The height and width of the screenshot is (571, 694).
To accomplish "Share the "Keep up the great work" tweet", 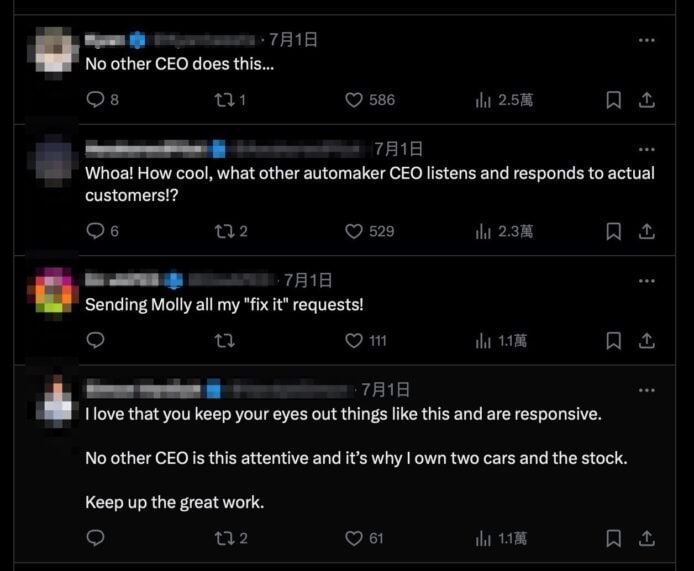I will point(646,538).
